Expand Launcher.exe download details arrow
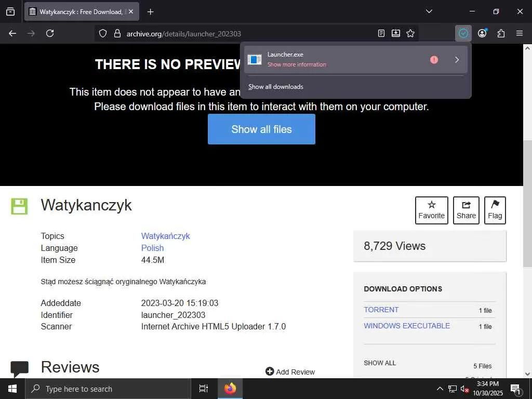Screen dimensions: 532x399 pos(457,60)
